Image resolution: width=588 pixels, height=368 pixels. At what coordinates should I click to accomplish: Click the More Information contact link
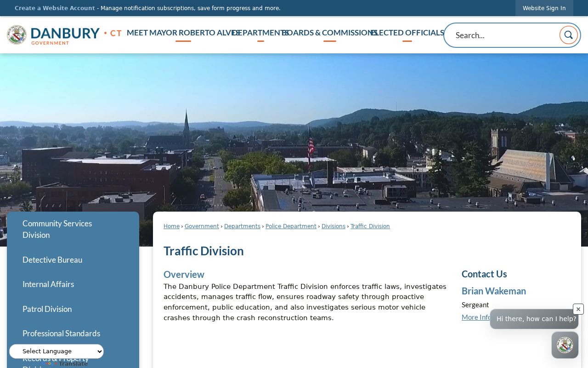coord(476,317)
